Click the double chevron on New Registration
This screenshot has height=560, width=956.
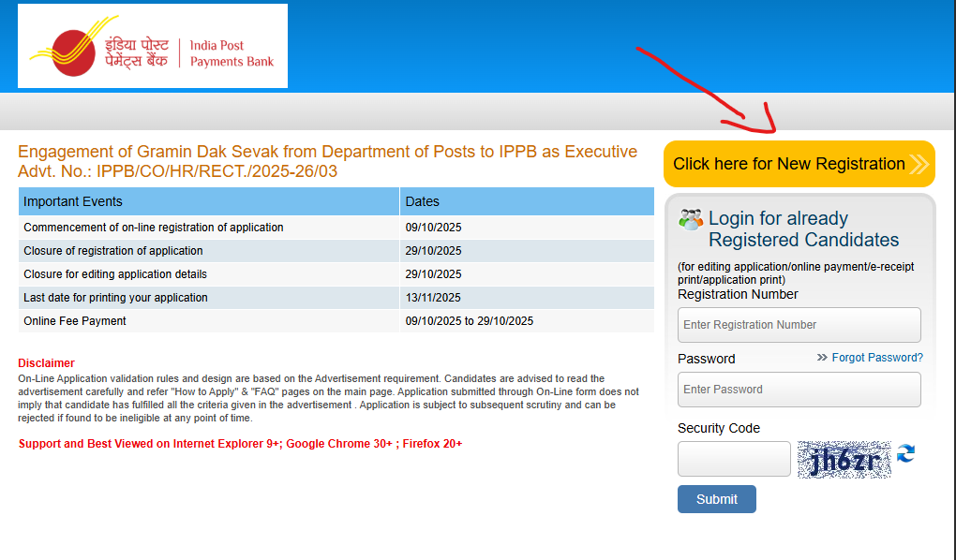point(919,165)
